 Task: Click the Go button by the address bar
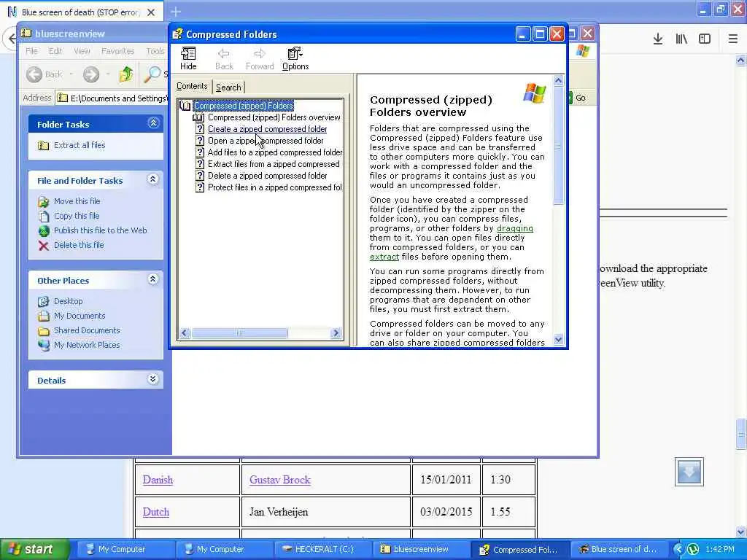pyautogui.click(x=577, y=98)
